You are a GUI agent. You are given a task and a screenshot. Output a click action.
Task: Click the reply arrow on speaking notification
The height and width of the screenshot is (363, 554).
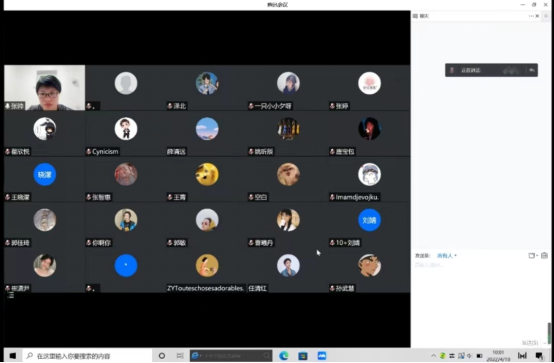click(532, 70)
